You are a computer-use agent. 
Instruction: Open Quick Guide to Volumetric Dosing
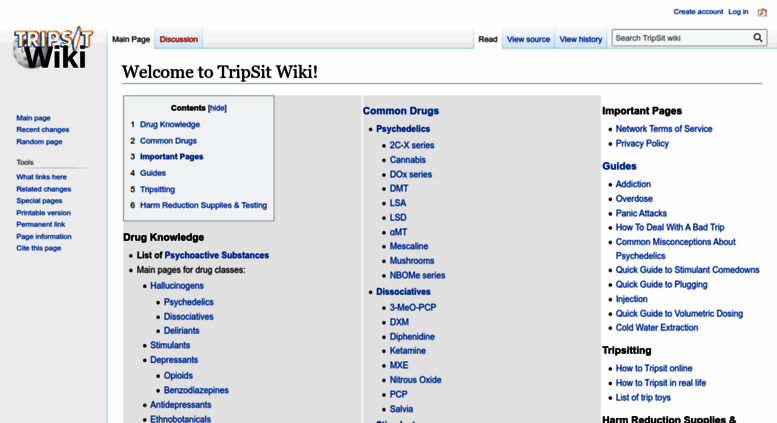click(679, 314)
